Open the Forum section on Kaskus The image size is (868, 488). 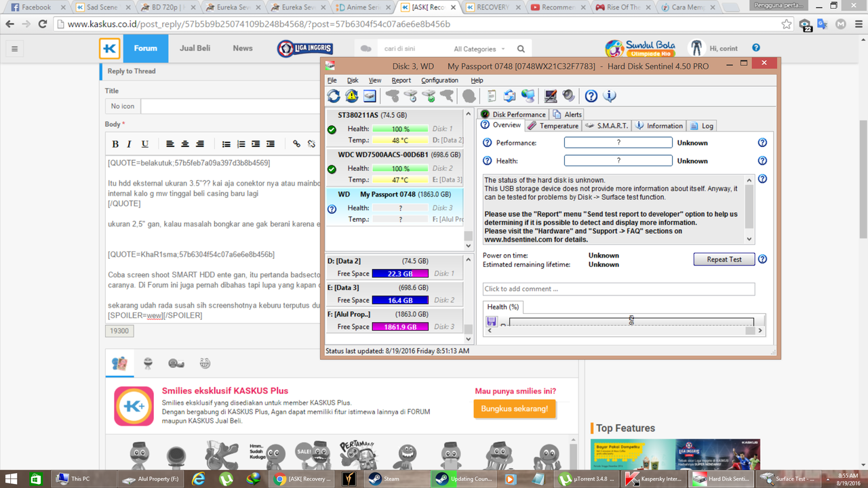(x=145, y=49)
